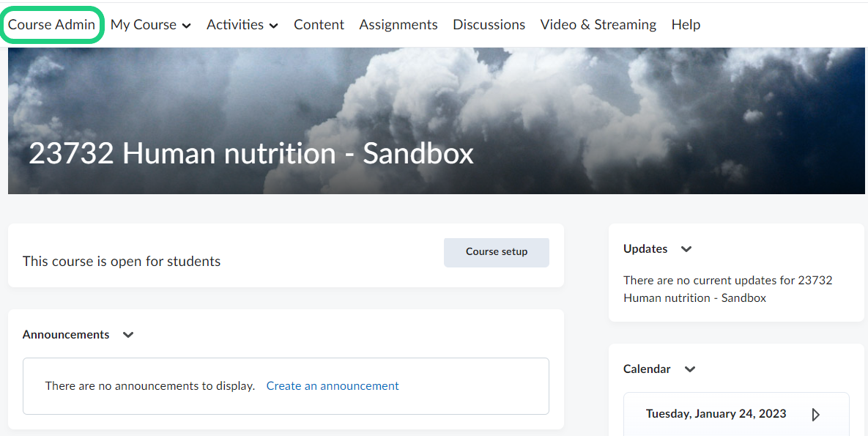
Task: Expand the Activities dropdown menu
Action: click(x=242, y=25)
